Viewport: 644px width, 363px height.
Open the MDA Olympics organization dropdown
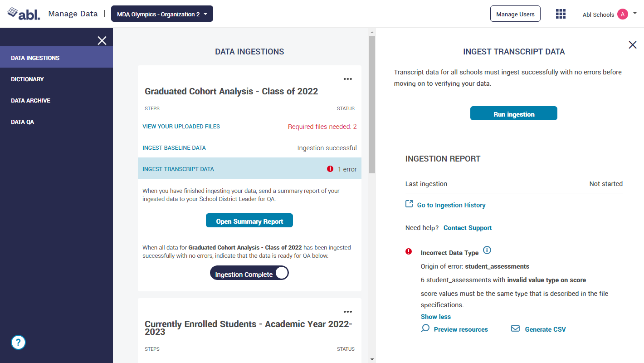tap(162, 14)
